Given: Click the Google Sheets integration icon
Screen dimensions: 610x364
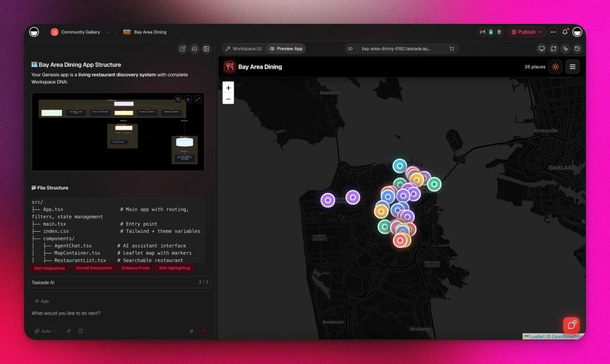Looking at the screenshot, I should point(491,32).
